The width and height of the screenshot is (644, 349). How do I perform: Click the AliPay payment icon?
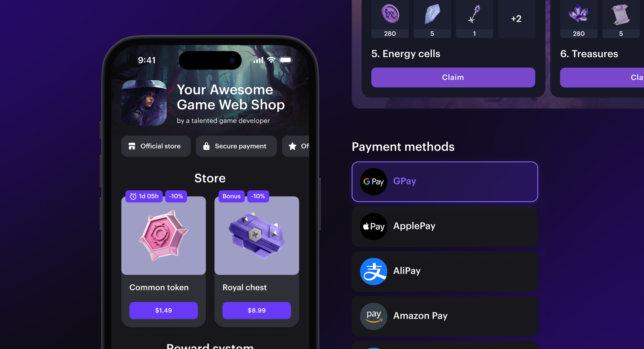click(x=373, y=270)
